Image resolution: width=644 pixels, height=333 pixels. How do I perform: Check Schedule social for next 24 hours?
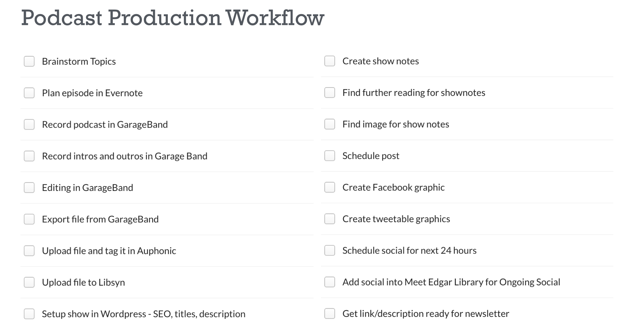[330, 250]
